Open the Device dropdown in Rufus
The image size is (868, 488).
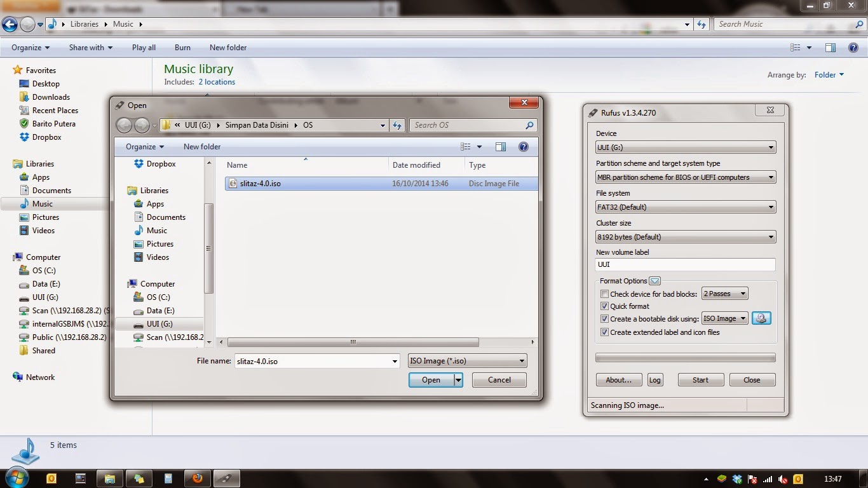click(x=686, y=147)
